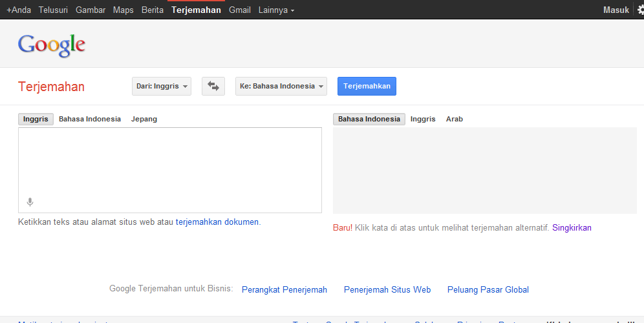Select Inggris source language tab

[36, 119]
